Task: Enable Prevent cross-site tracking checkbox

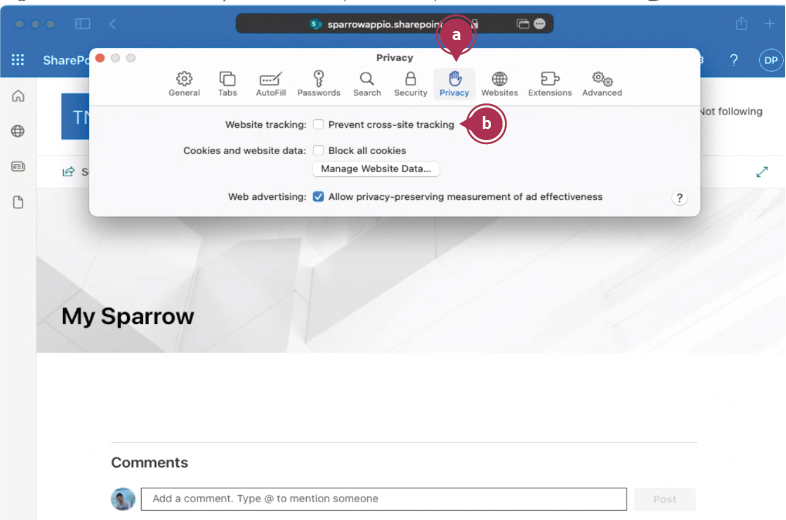Action: [318, 125]
